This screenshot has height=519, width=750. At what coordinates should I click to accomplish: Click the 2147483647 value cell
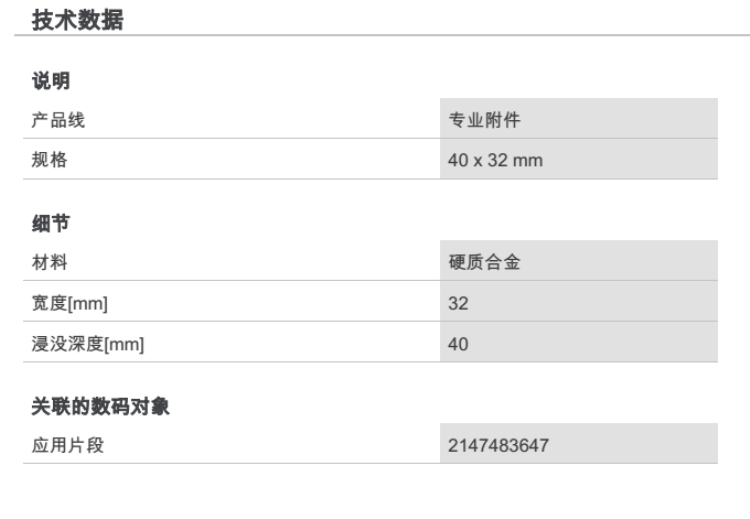click(497, 446)
